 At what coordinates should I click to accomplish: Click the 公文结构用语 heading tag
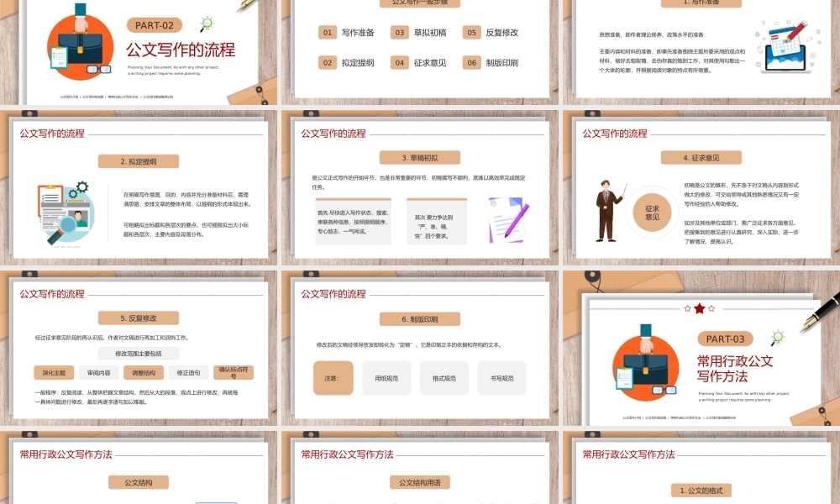(x=420, y=482)
